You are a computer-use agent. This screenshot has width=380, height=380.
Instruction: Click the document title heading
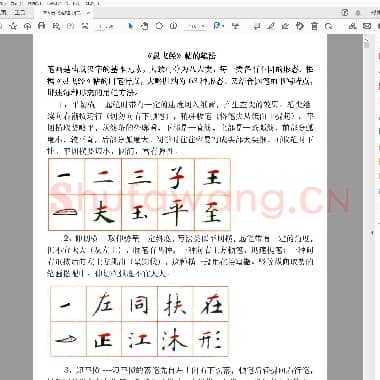[182, 55]
